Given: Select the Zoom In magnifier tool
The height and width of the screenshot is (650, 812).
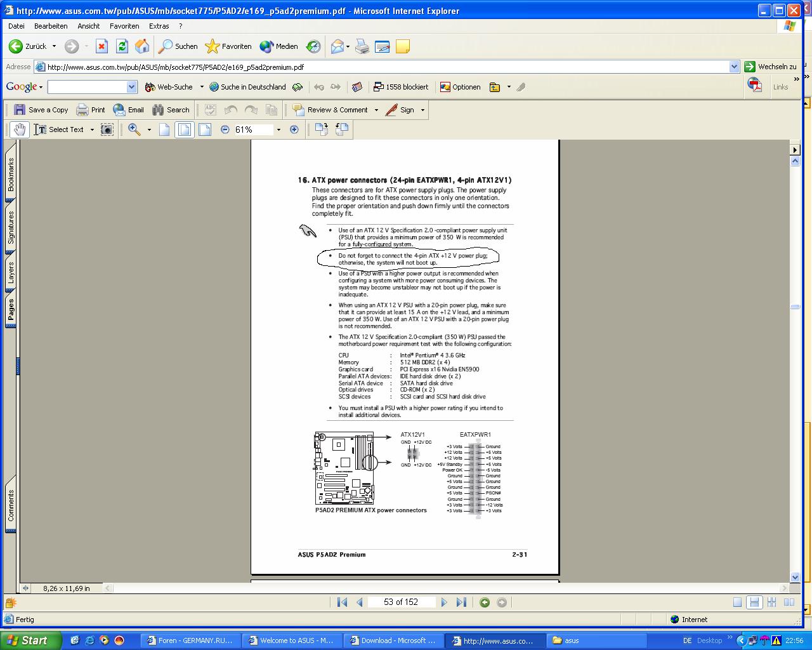Looking at the screenshot, I should coord(134,129).
